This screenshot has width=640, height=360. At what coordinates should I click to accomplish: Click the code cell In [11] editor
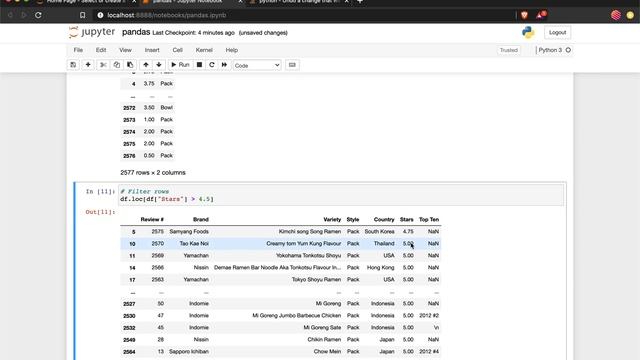(x=341, y=195)
